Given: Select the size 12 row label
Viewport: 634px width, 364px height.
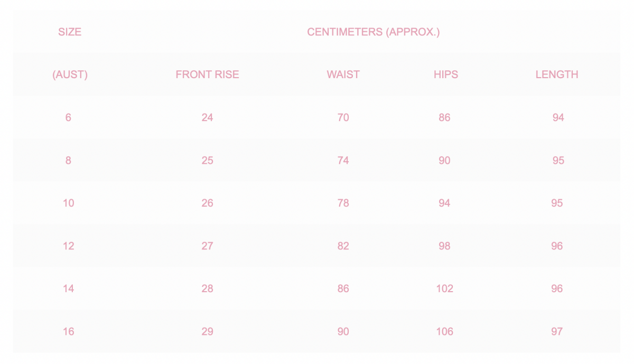Looking at the screenshot, I should coord(68,246).
